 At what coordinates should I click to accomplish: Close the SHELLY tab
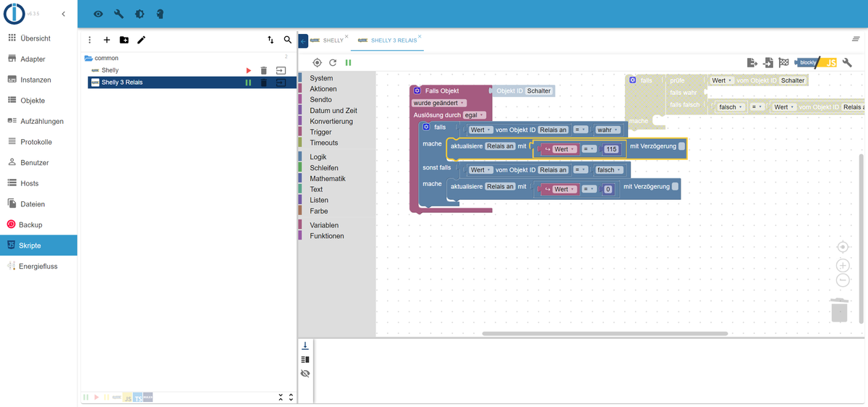(x=346, y=36)
